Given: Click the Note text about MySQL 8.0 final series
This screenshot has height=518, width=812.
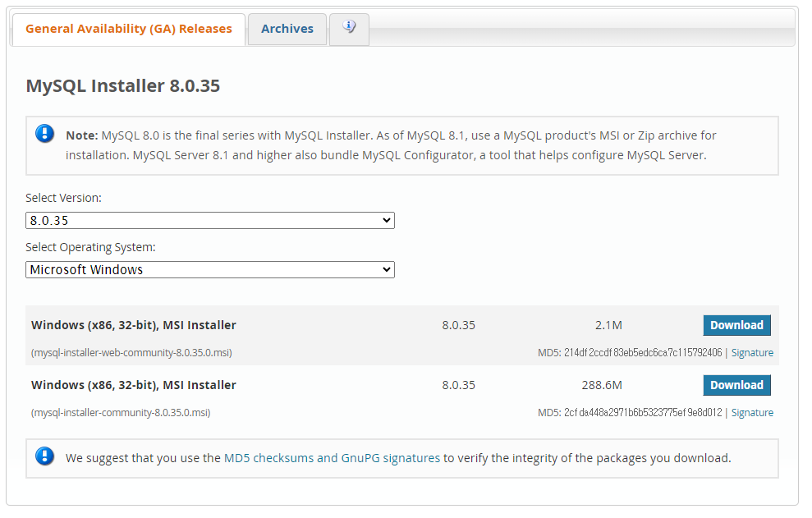Looking at the screenshot, I should pos(391,145).
